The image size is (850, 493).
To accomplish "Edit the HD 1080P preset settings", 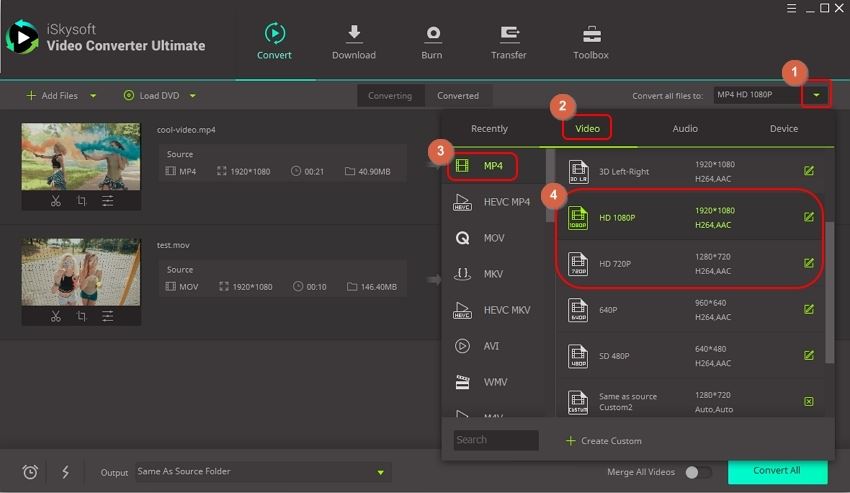I will 808,217.
